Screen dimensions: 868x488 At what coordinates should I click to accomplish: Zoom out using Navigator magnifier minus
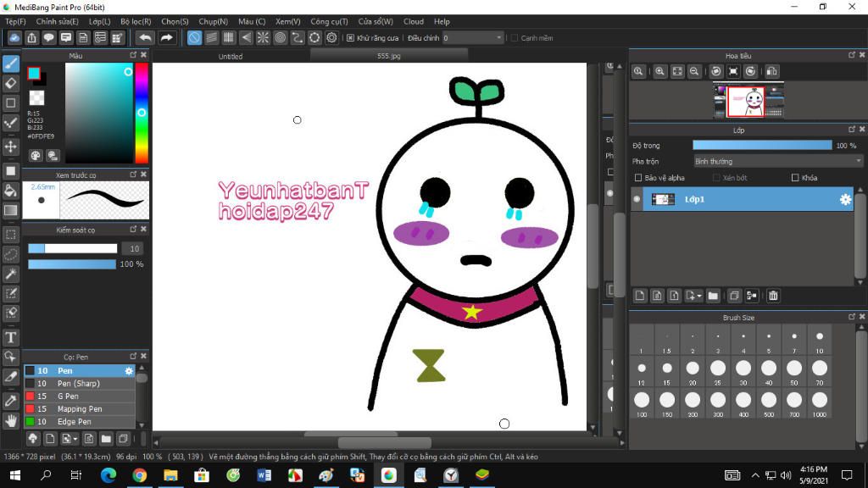693,71
